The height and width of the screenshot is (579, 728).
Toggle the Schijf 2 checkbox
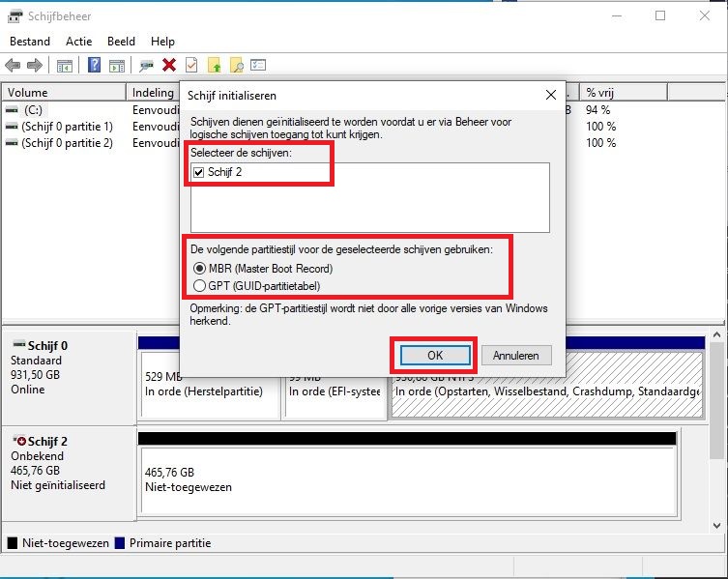(199, 172)
